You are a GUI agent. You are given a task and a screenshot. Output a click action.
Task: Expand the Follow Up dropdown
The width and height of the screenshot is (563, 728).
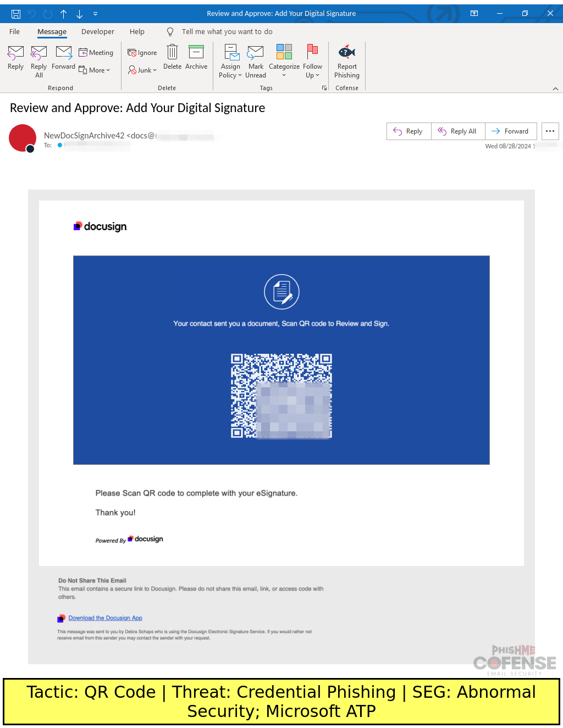[x=312, y=60]
